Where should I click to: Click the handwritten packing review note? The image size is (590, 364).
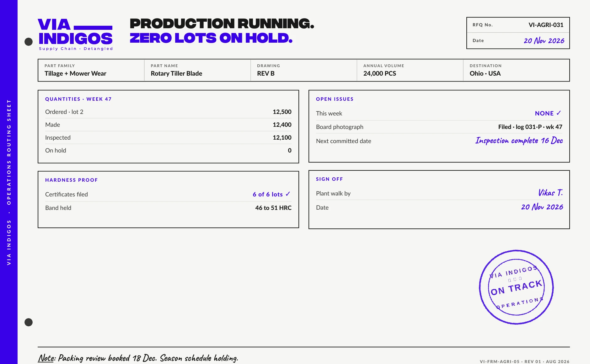(138, 358)
